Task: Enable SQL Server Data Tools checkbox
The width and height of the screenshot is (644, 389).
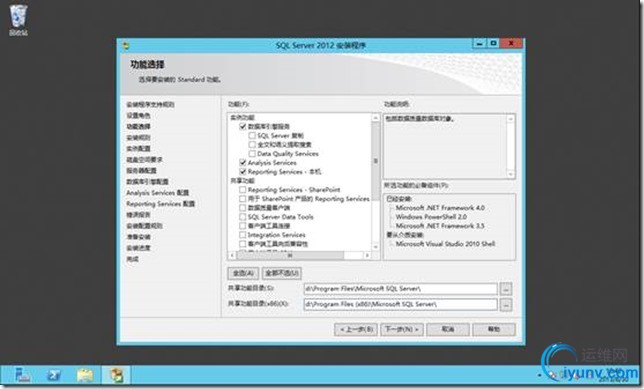Action: (243, 217)
